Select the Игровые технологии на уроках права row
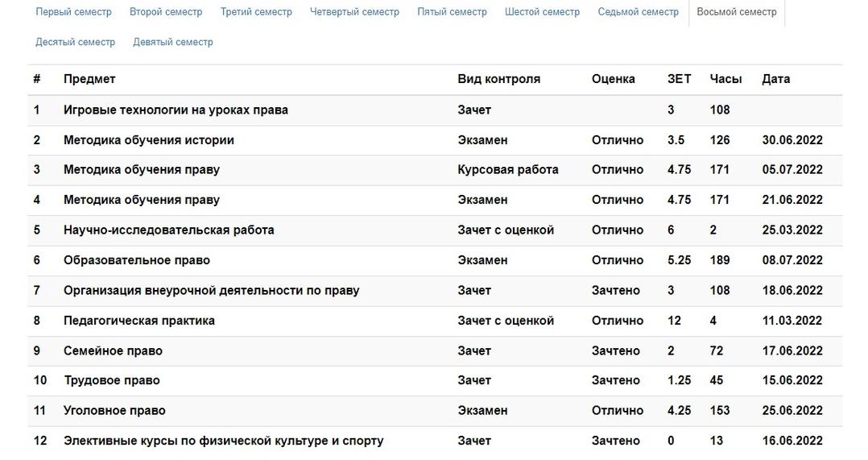868x460 pixels. coord(435,110)
